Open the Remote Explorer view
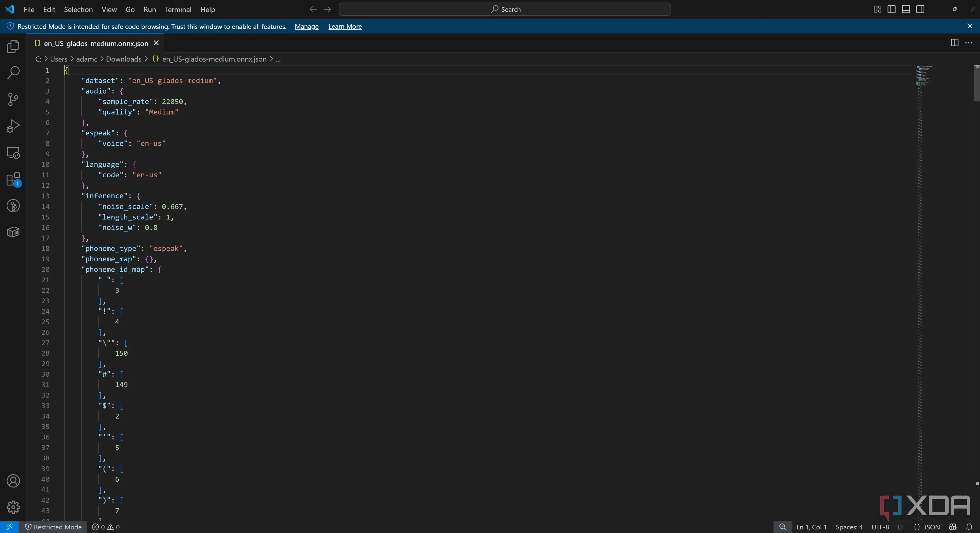The width and height of the screenshot is (980, 533). coord(13,153)
